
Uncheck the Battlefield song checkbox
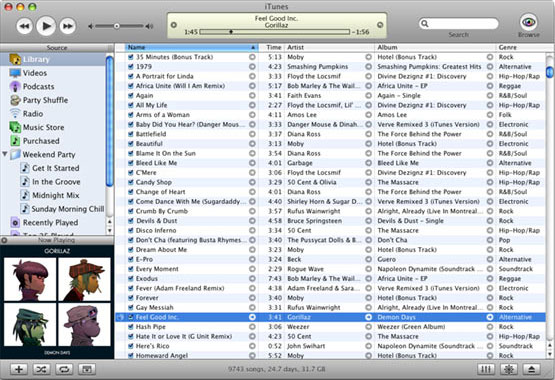tap(131, 134)
